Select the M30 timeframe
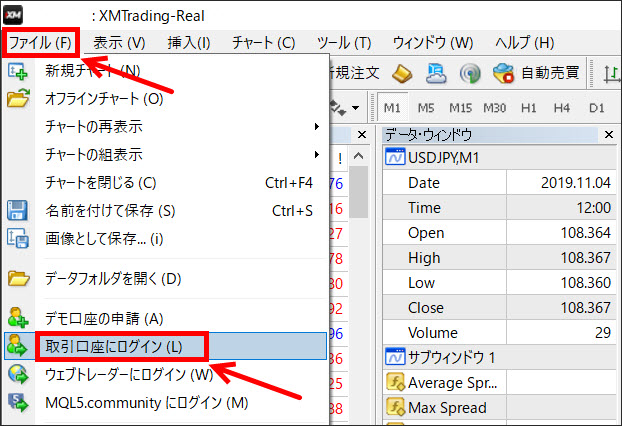Image resolution: width=622 pixels, height=426 pixels. tap(494, 108)
